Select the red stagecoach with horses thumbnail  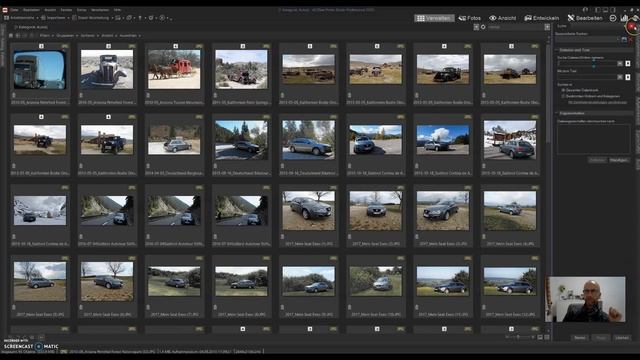(174, 69)
